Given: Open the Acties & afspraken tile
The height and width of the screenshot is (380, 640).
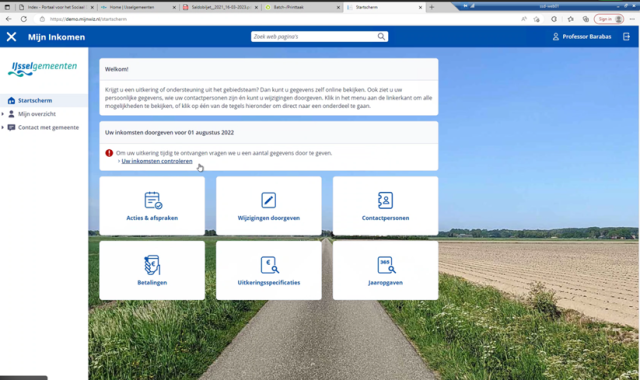Looking at the screenshot, I should (152, 206).
